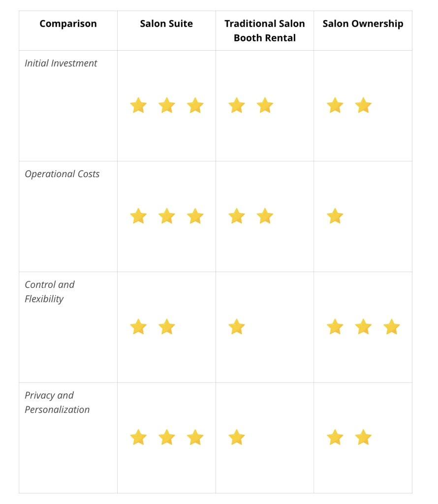
Task: Click the second star for Salon Suite Control and Flexibility
Action: click(167, 327)
